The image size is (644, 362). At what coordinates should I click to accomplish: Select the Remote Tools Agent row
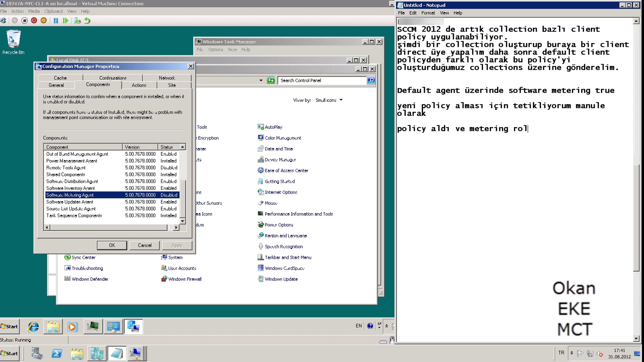(112, 168)
